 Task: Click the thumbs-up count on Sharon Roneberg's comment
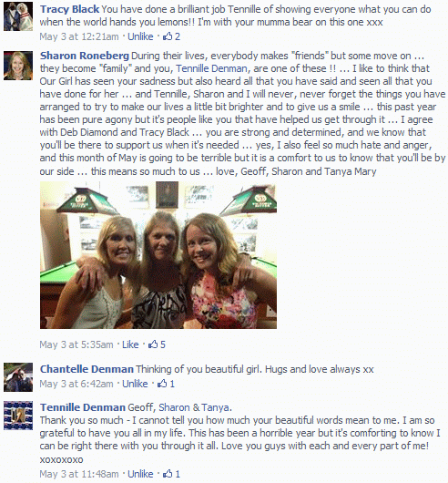pyautogui.click(x=163, y=344)
